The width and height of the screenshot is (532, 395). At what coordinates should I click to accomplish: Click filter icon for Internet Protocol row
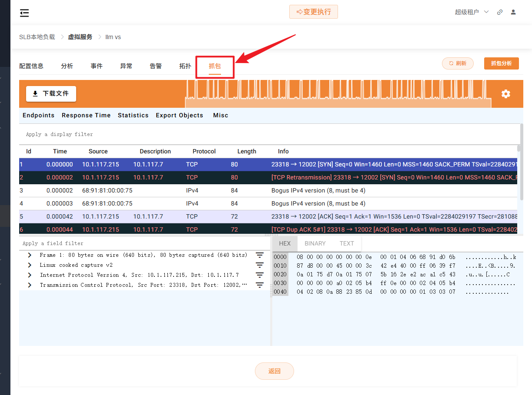260,275
